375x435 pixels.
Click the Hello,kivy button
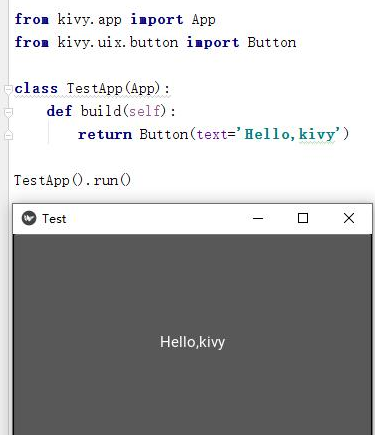[x=192, y=335]
